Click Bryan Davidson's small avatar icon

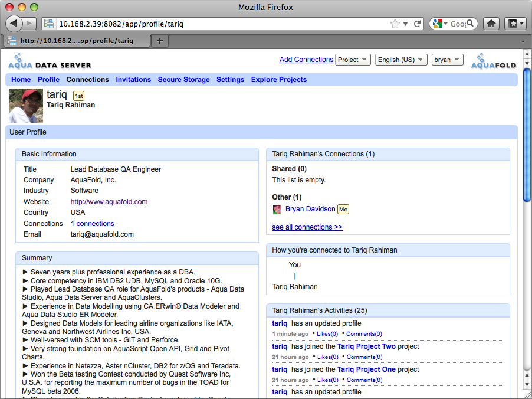click(277, 209)
